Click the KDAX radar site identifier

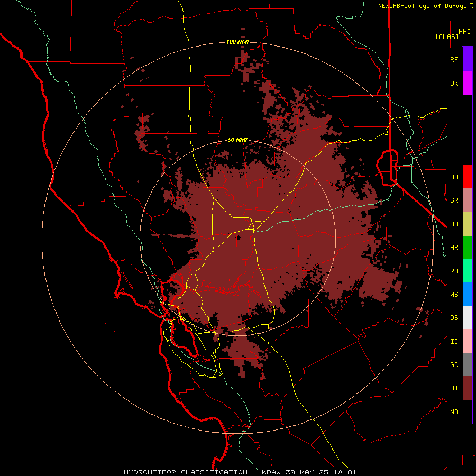click(x=271, y=472)
